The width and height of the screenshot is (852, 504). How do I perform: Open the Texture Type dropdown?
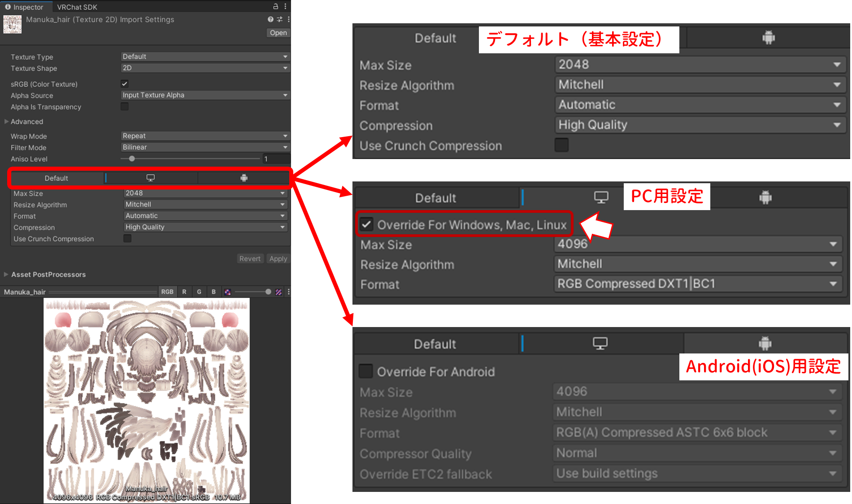point(205,56)
